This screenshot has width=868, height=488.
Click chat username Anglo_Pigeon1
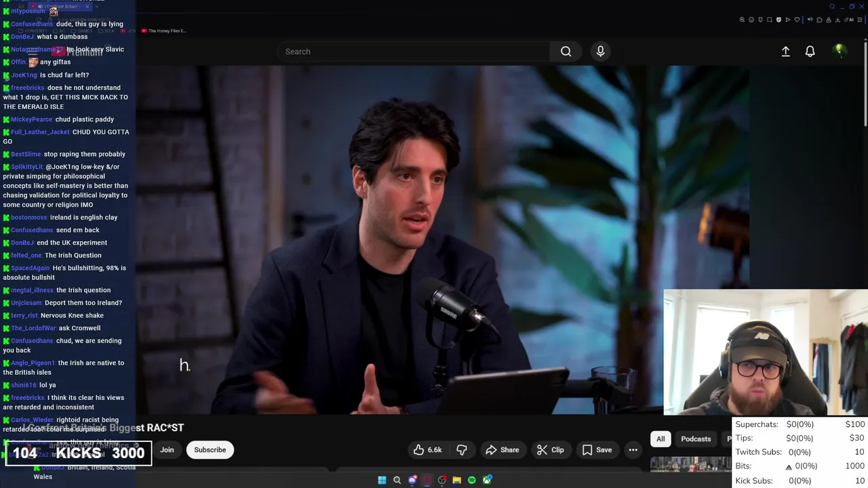click(33, 363)
